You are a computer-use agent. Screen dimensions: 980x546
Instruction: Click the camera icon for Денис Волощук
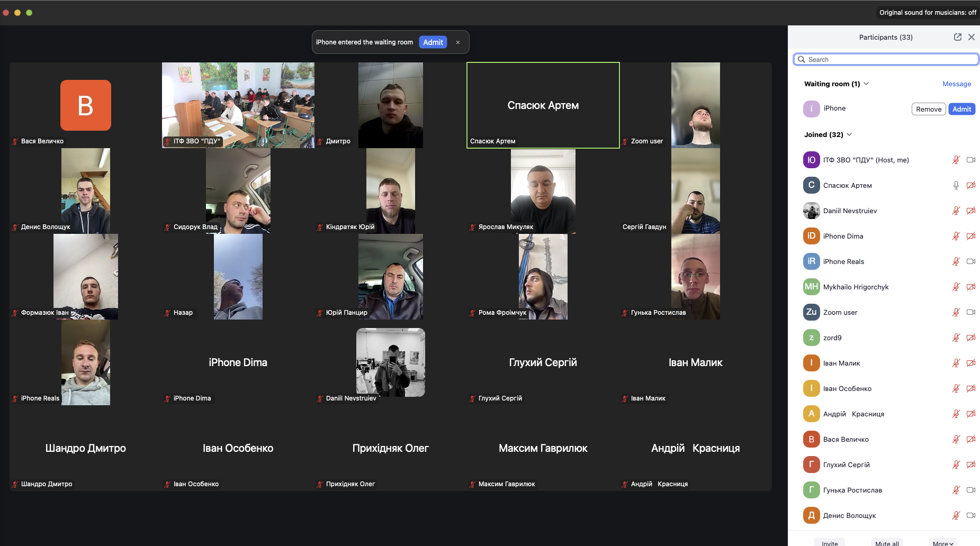(x=970, y=515)
